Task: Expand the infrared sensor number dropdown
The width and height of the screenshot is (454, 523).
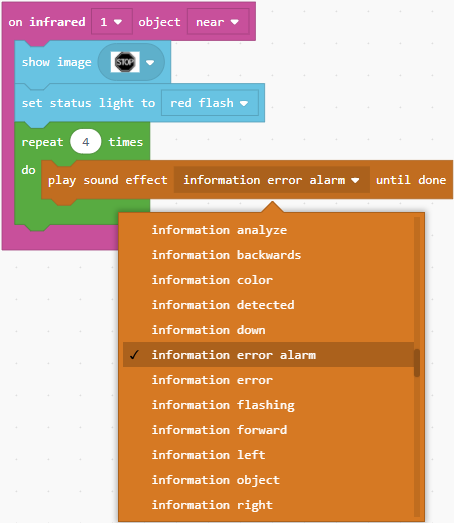Action: pyautogui.click(x=112, y=22)
